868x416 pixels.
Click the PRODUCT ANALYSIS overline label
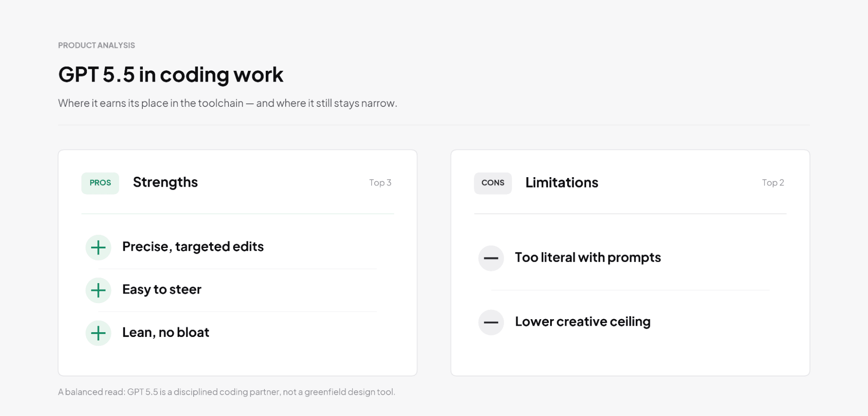(x=96, y=46)
